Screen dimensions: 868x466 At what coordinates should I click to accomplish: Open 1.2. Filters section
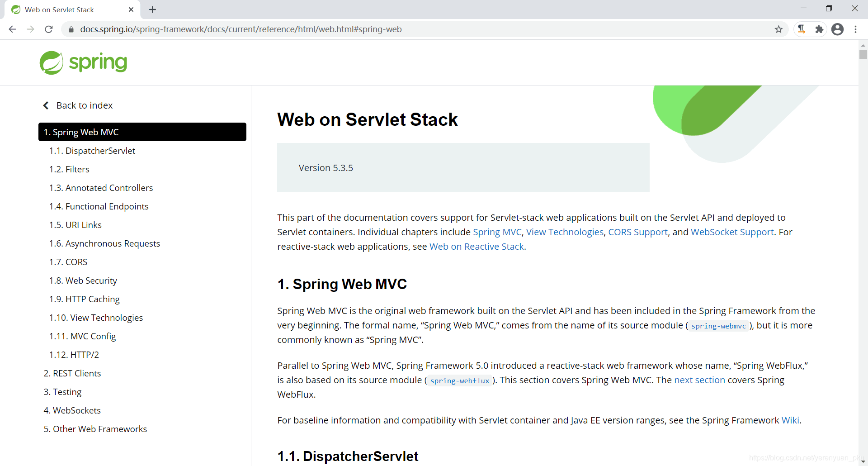click(x=69, y=169)
